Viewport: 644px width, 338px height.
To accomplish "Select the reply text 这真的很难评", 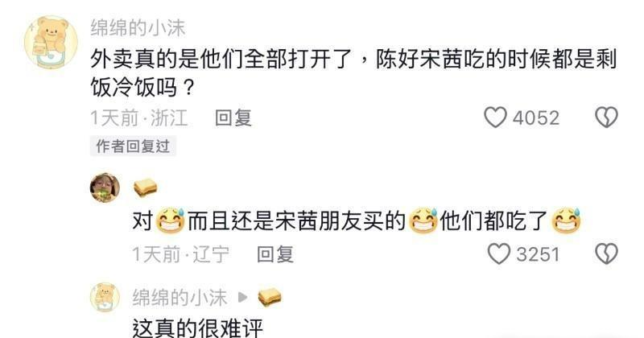I will [x=197, y=328].
